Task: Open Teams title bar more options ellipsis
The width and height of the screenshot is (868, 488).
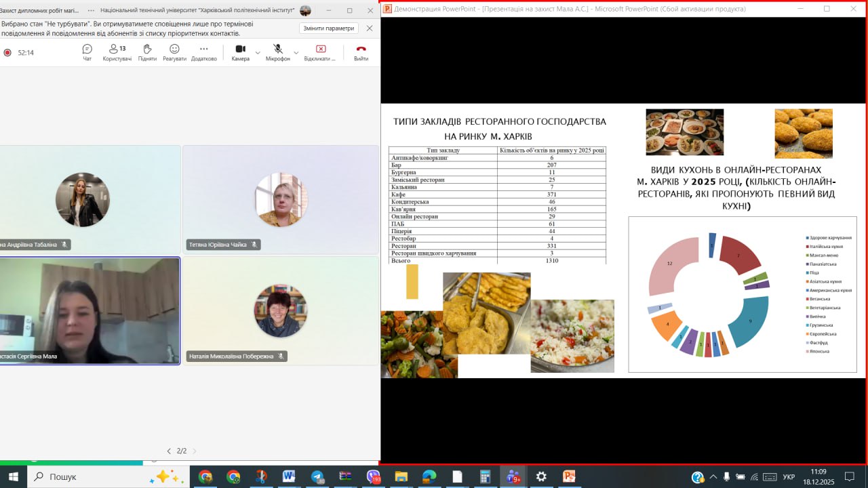Action: coord(91,10)
